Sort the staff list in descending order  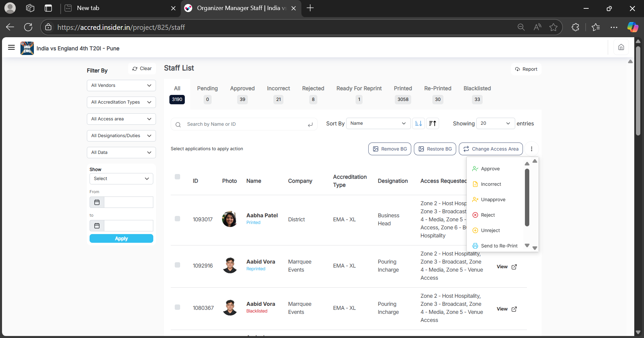tap(433, 123)
